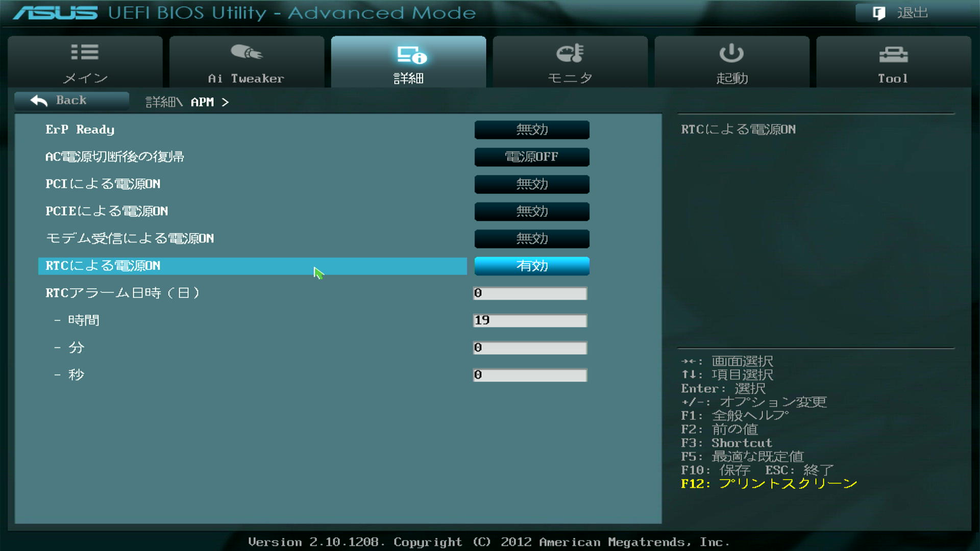This screenshot has height=551, width=980.
Task: Click the Version 2.10.1208 copyright text
Action: (x=489, y=542)
